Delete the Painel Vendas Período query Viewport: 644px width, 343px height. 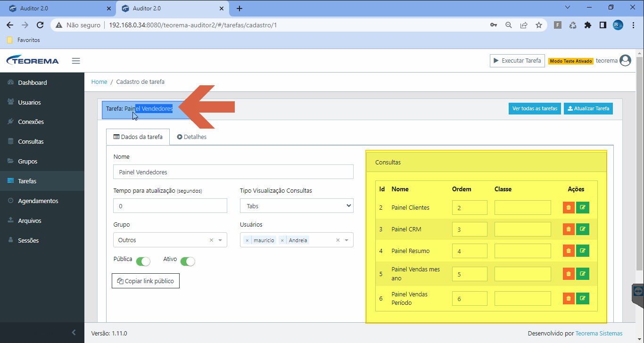(569, 298)
